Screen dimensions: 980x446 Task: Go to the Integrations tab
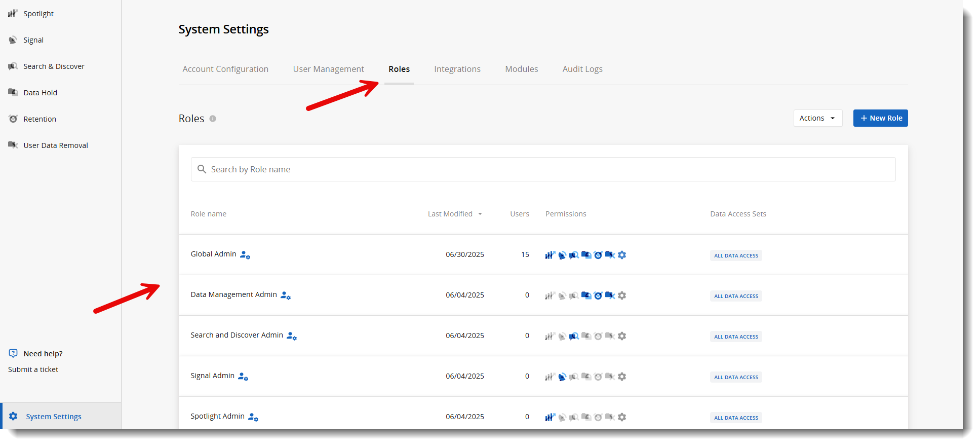coord(457,69)
